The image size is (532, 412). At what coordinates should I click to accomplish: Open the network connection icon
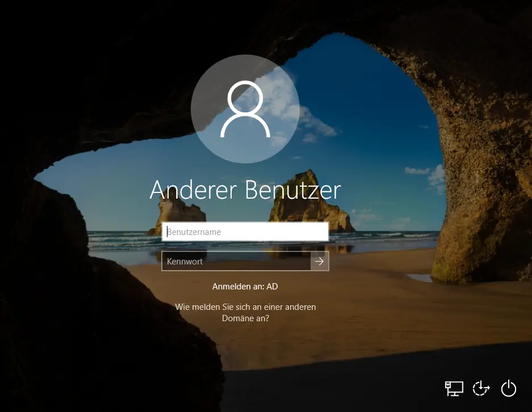tap(454, 388)
